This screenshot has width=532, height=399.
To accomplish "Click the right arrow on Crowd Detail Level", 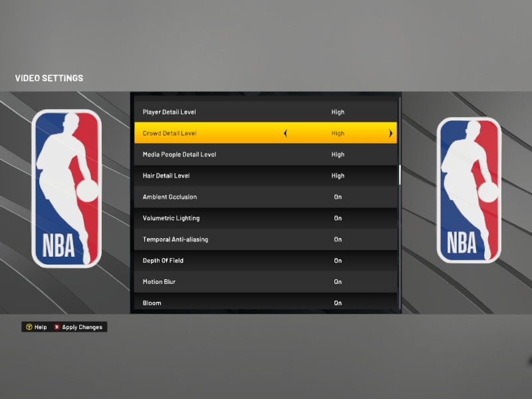I will (x=390, y=134).
